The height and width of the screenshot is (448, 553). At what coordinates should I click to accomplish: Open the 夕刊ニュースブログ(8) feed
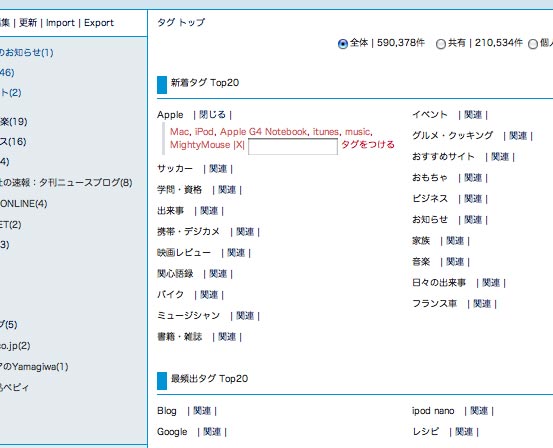[66, 183]
